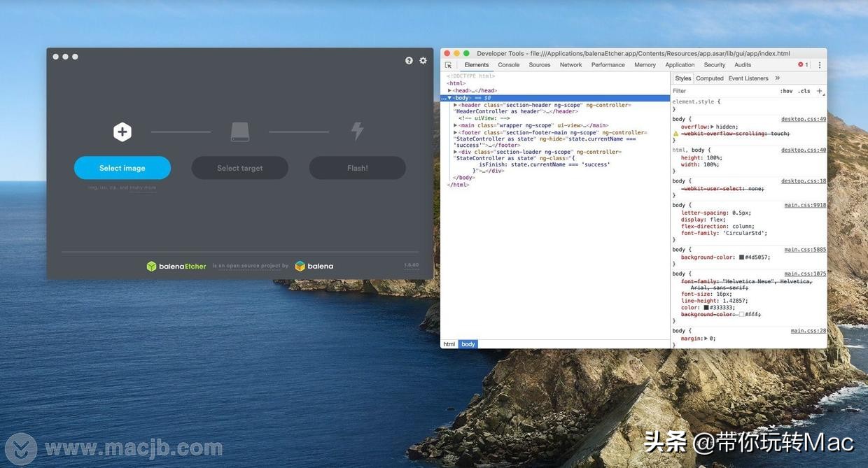Click the element.style rule block
868x468 pixels.
click(748, 105)
